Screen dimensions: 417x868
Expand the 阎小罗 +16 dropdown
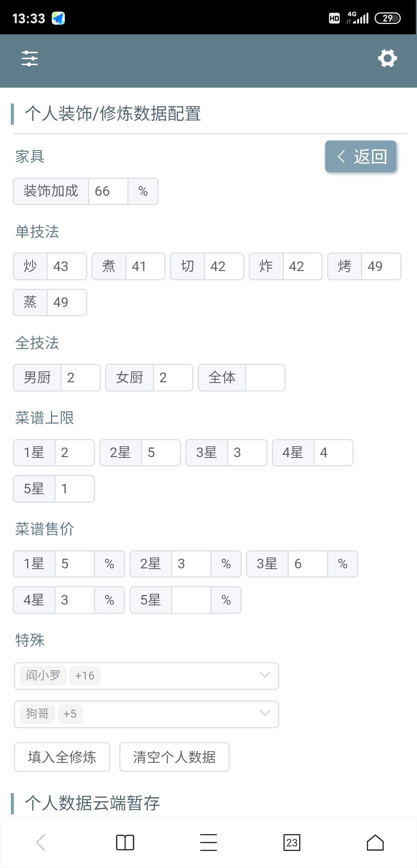coord(264,675)
